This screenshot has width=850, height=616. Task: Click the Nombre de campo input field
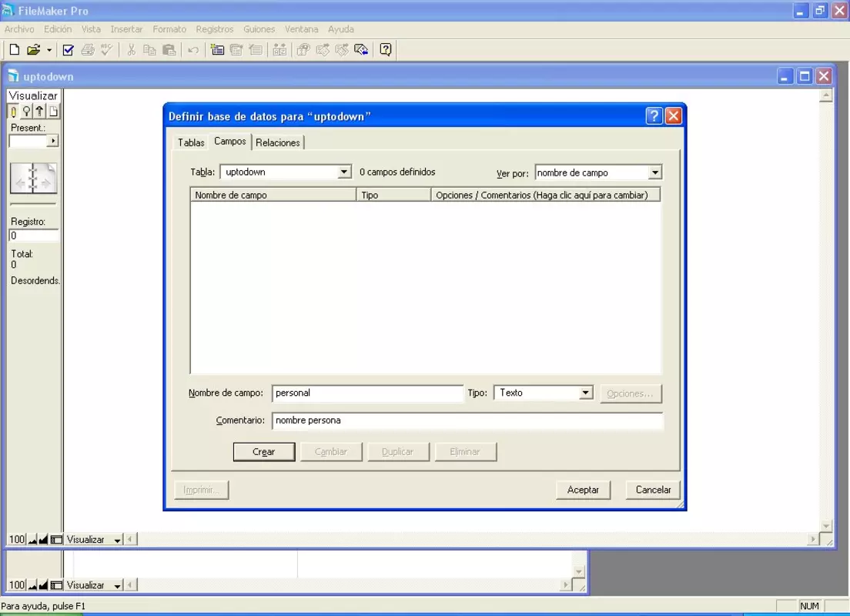click(x=367, y=393)
